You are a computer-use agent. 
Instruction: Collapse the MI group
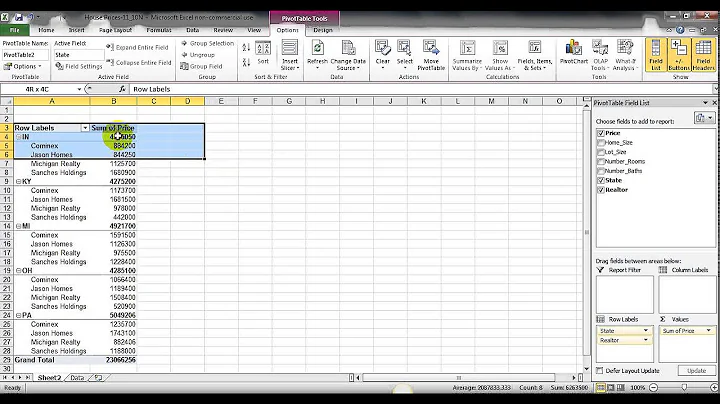(18, 226)
